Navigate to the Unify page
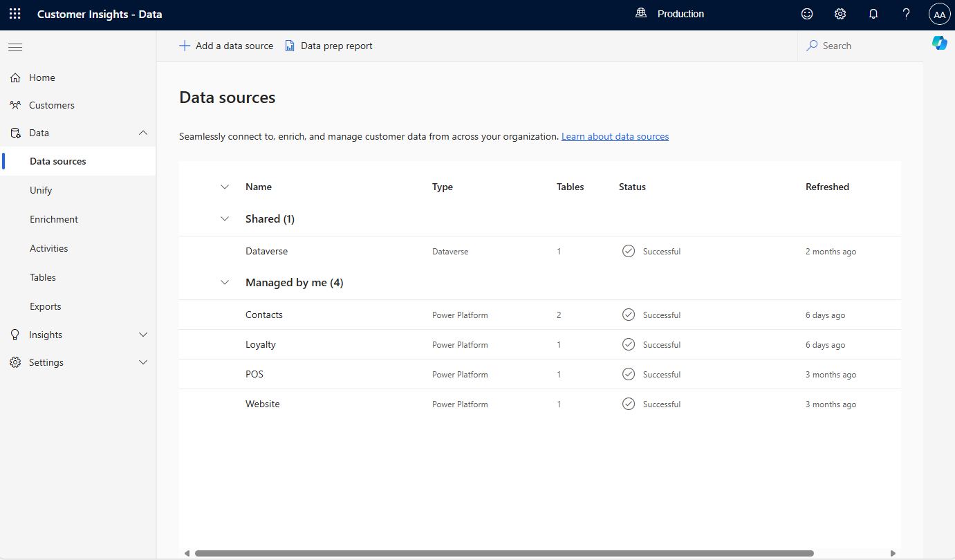 (41, 189)
